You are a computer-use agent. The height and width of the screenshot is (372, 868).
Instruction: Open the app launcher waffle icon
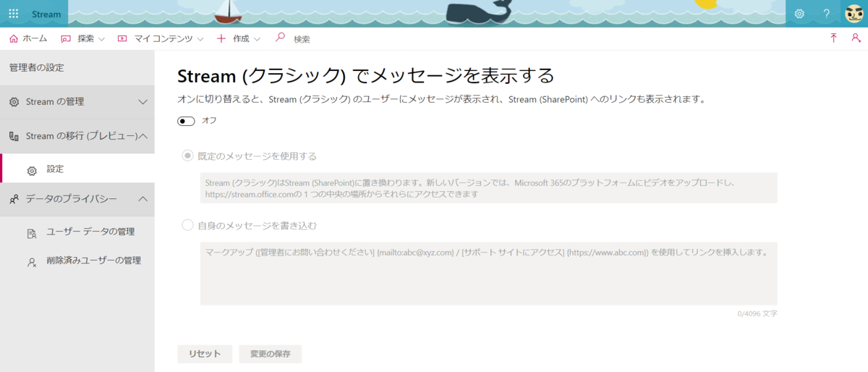tap(13, 14)
